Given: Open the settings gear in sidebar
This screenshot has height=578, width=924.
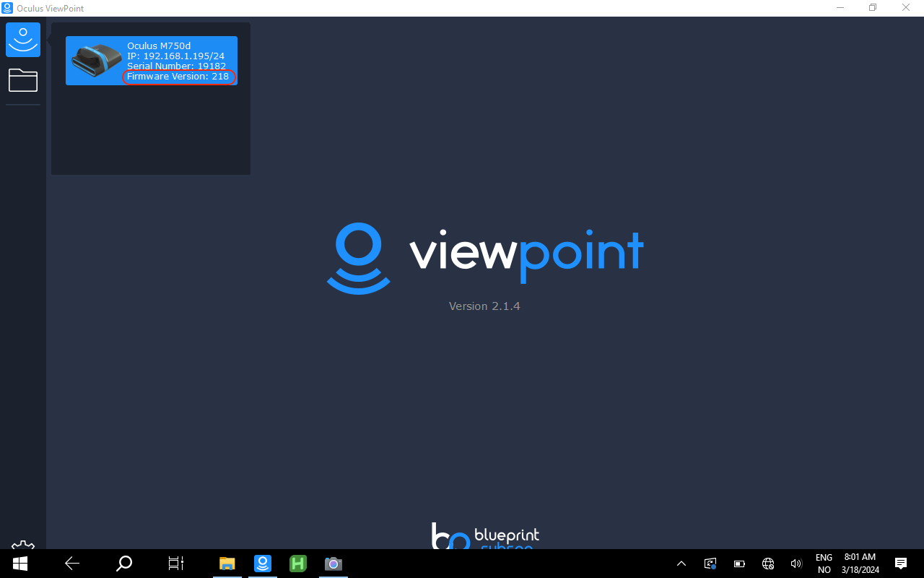Looking at the screenshot, I should 23,545.
